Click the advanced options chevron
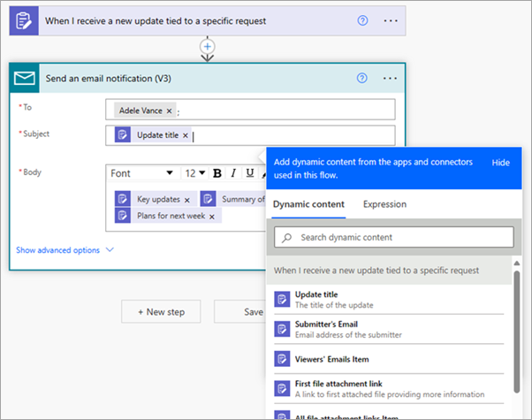This screenshot has width=532, height=420. pyautogui.click(x=110, y=250)
